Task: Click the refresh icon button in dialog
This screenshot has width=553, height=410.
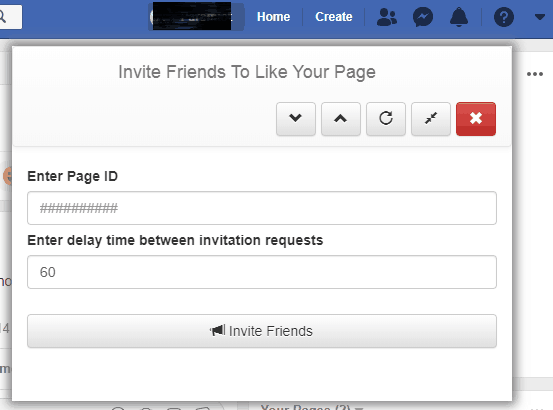Action: [x=386, y=119]
